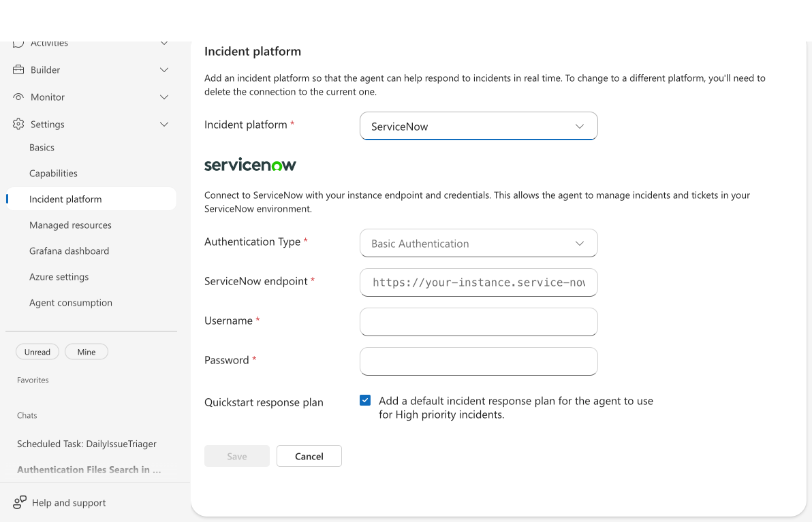Open the Grafana dashboard page
The image size is (812, 522).
(69, 251)
